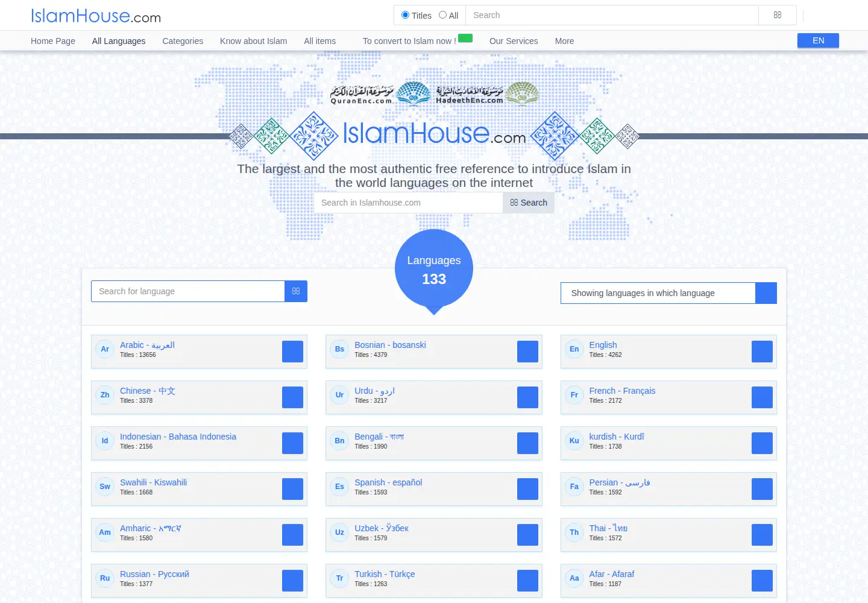The width and height of the screenshot is (868, 603).
Task: Click blue button on Indonesian card
Action: 292,443
